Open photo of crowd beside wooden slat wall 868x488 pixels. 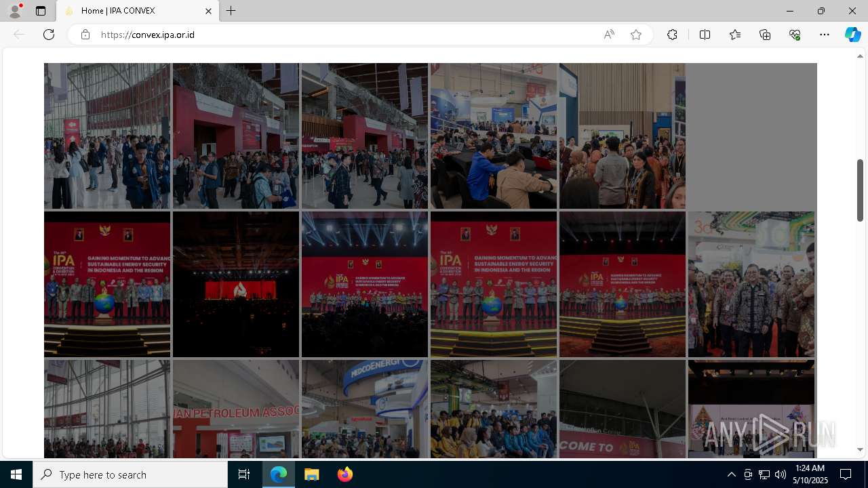coord(623,136)
